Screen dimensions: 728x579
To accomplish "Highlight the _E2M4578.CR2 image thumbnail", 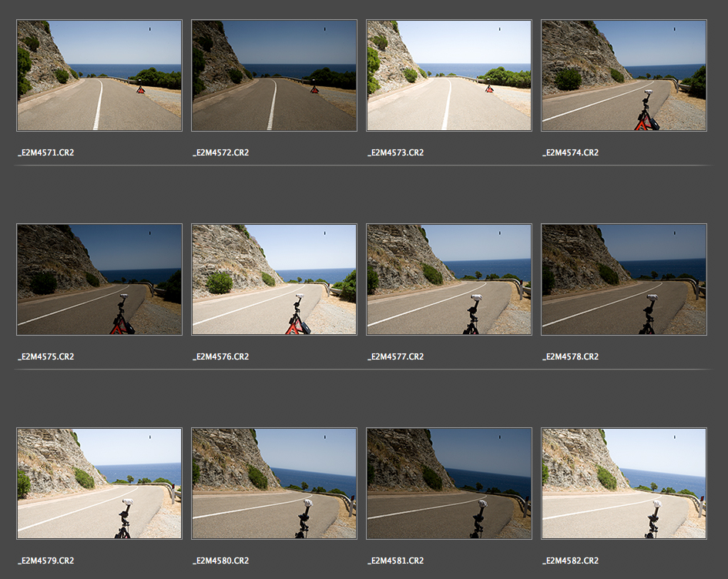I will 624,279.
